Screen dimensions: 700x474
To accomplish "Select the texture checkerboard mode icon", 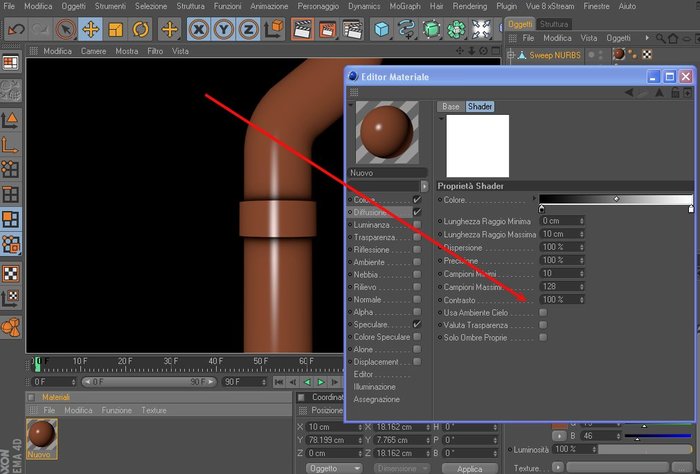I will pos(11,273).
